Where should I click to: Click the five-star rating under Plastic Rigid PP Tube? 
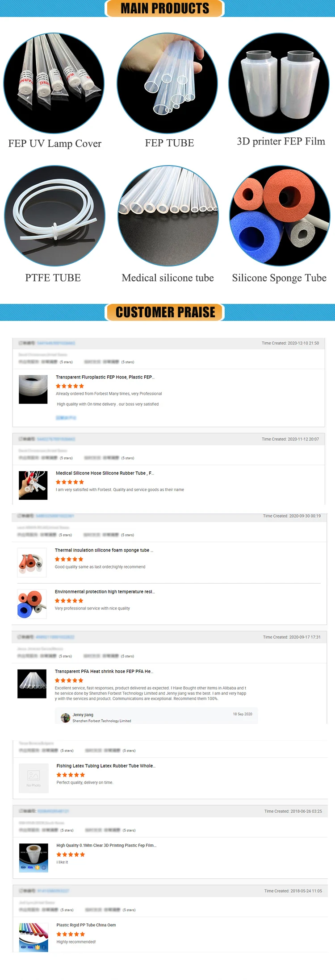71,934
